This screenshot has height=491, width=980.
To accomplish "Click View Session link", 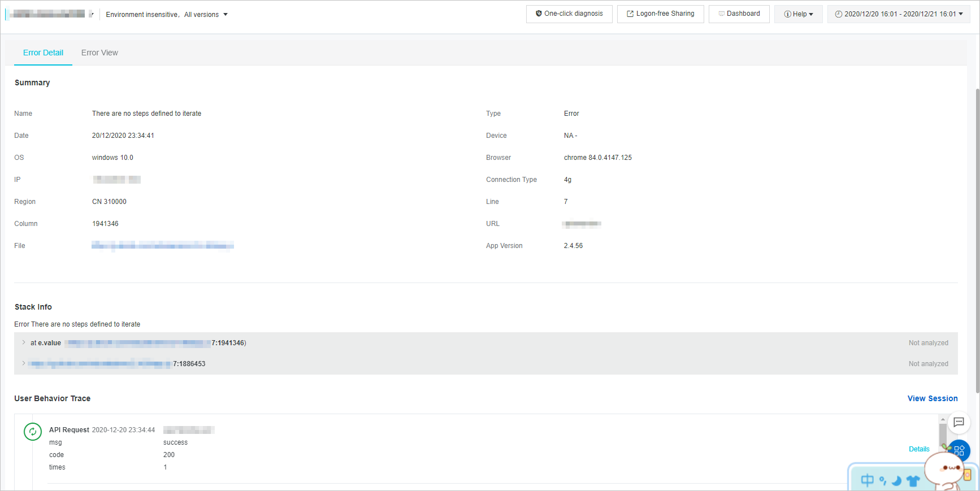I will point(933,398).
